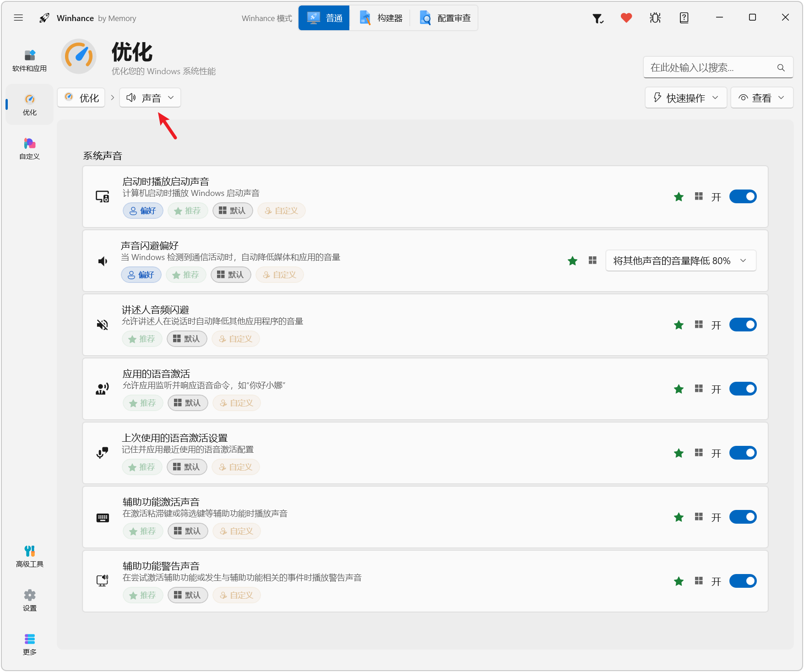
Task: Click the speaker icon of 声音闪避偏好
Action: click(x=103, y=261)
